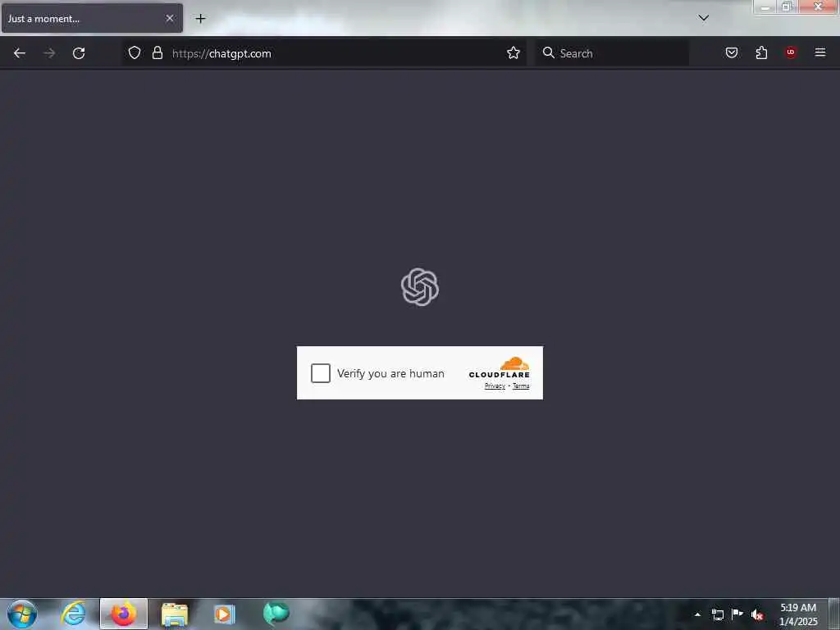The height and width of the screenshot is (630, 840).
Task: Open the Cloudflare Privacy link
Action: [495, 386]
